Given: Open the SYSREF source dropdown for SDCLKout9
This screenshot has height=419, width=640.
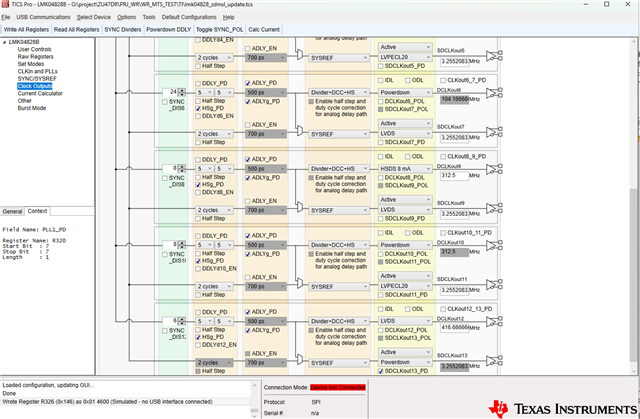Looking at the screenshot, I should tap(338, 211).
